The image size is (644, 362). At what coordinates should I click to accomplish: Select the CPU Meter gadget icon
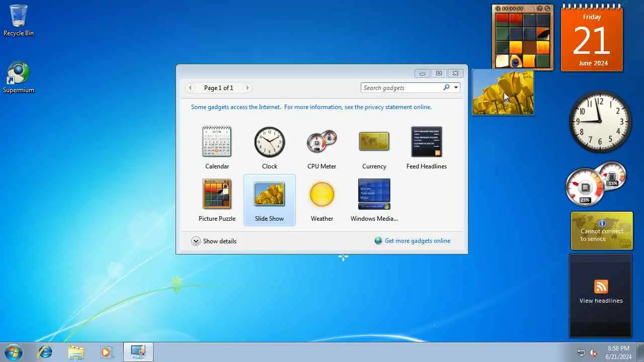[x=321, y=142]
